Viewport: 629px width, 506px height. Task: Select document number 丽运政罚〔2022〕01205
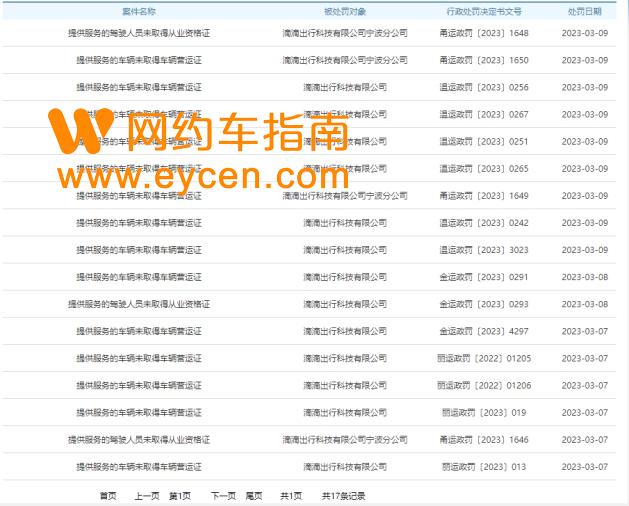click(x=484, y=358)
